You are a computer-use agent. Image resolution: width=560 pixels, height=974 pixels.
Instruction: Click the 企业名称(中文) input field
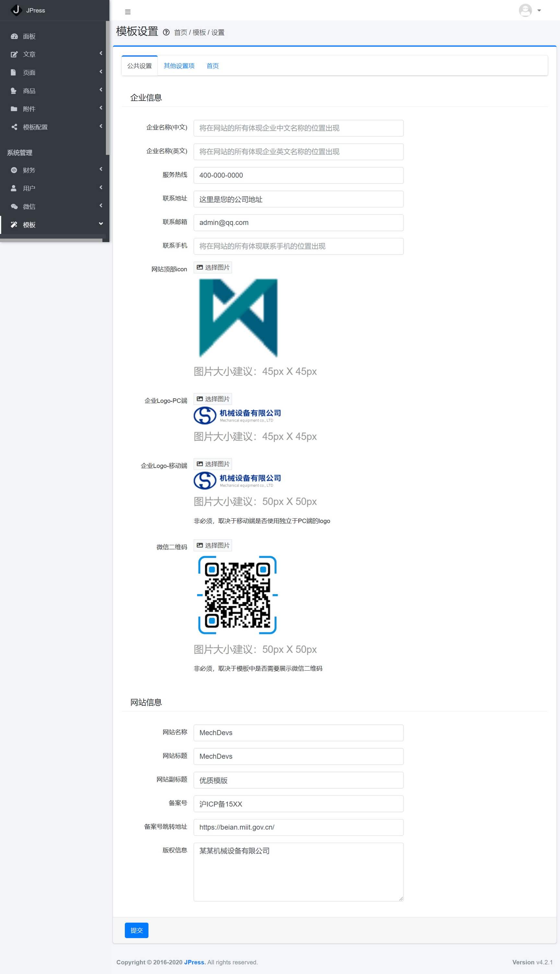[298, 128]
